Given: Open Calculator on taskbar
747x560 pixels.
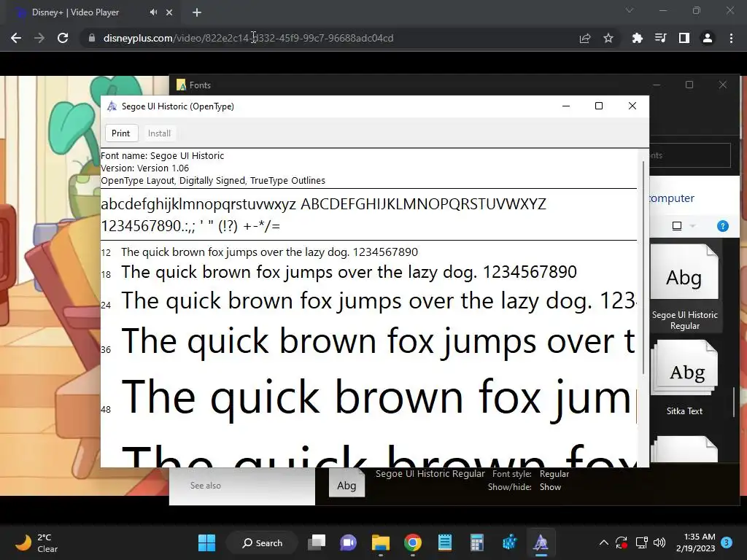Looking at the screenshot, I should (x=477, y=542).
